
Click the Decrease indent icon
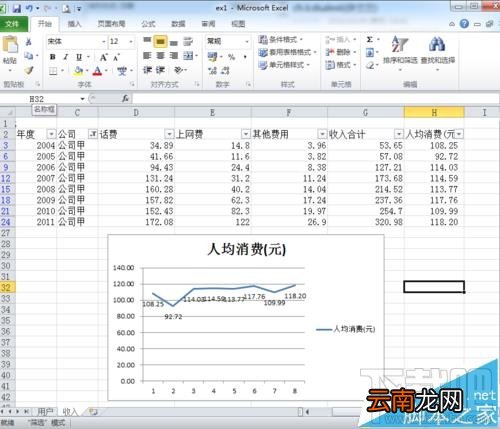[x=147, y=70]
